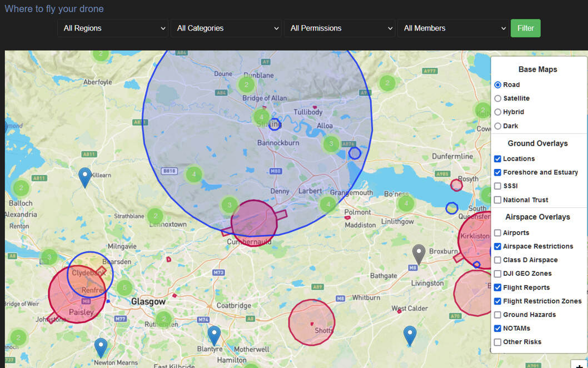588x368 pixels.
Task: Open the cluster marker 2 at Dunblane
Action: coord(246,85)
